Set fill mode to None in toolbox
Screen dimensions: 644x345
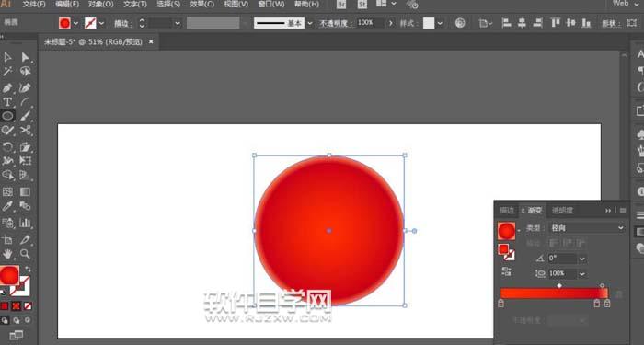28,306
